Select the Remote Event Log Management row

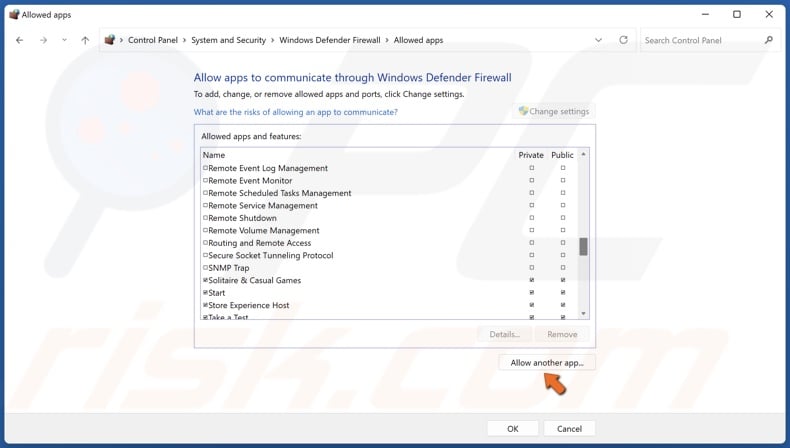coord(389,168)
